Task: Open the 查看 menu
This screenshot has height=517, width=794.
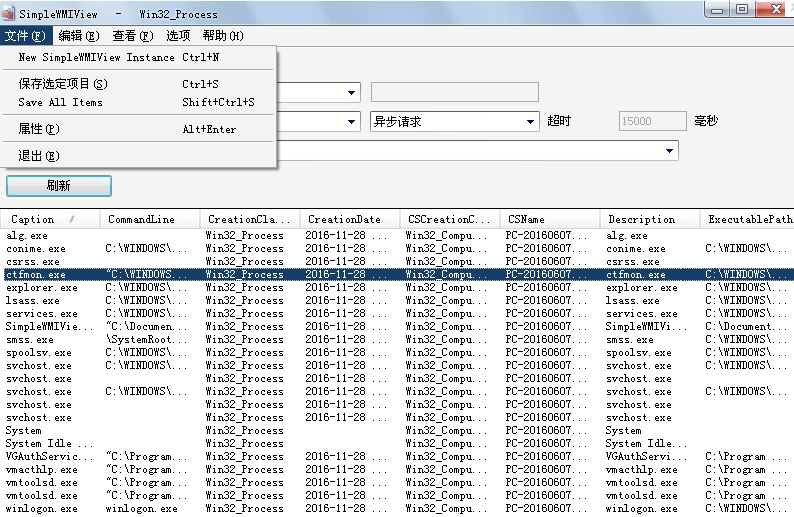Action: click(x=133, y=36)
